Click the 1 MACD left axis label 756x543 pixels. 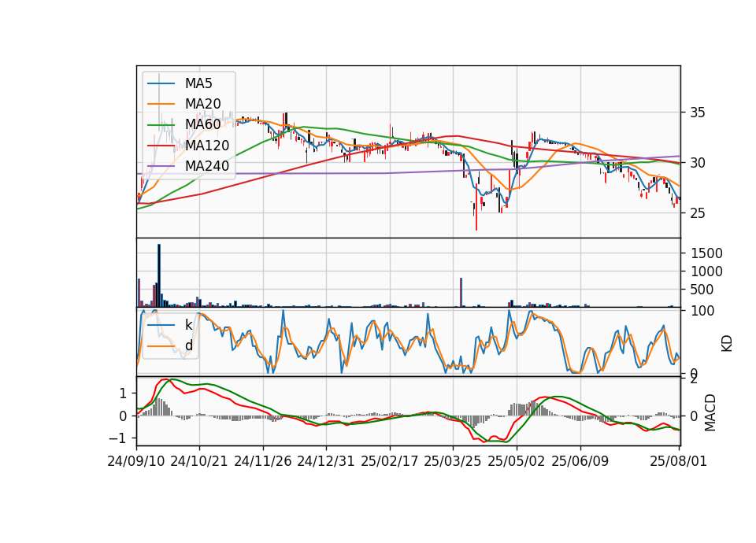coord(123,393)
